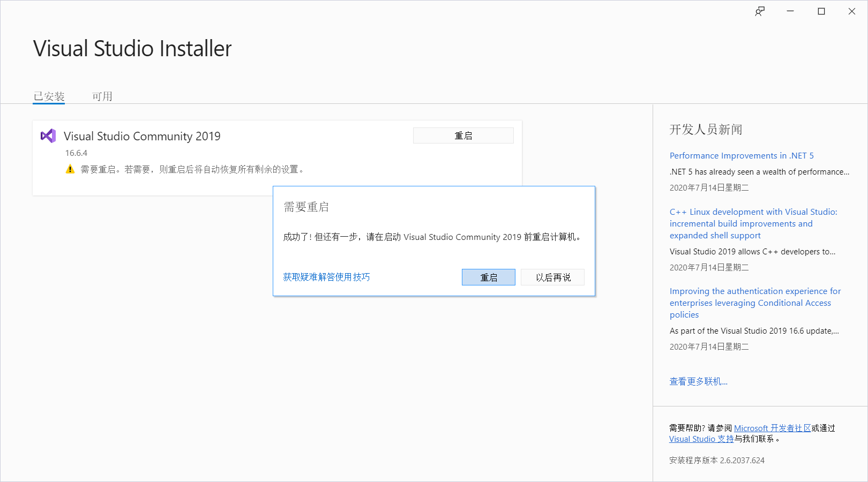The width and height of the screenshot is (868, 482).
Task: Open Performance Improvements in .NET 5 article
Action: point(742,155)
